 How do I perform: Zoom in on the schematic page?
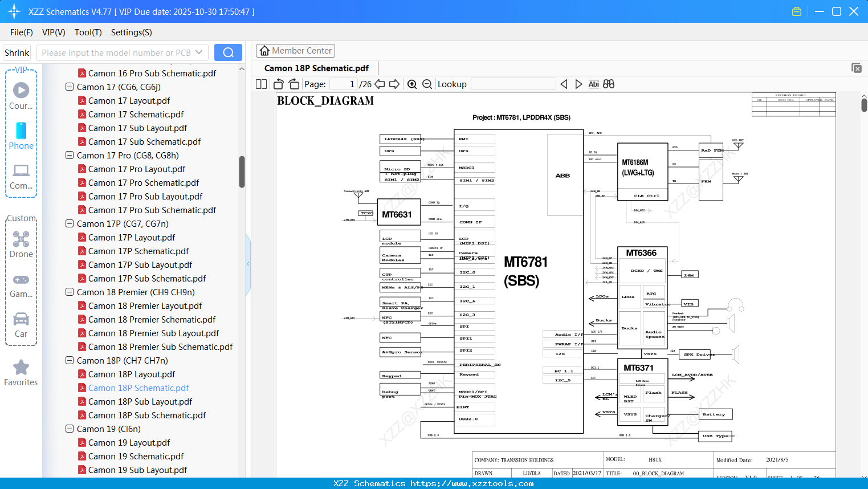412,84
